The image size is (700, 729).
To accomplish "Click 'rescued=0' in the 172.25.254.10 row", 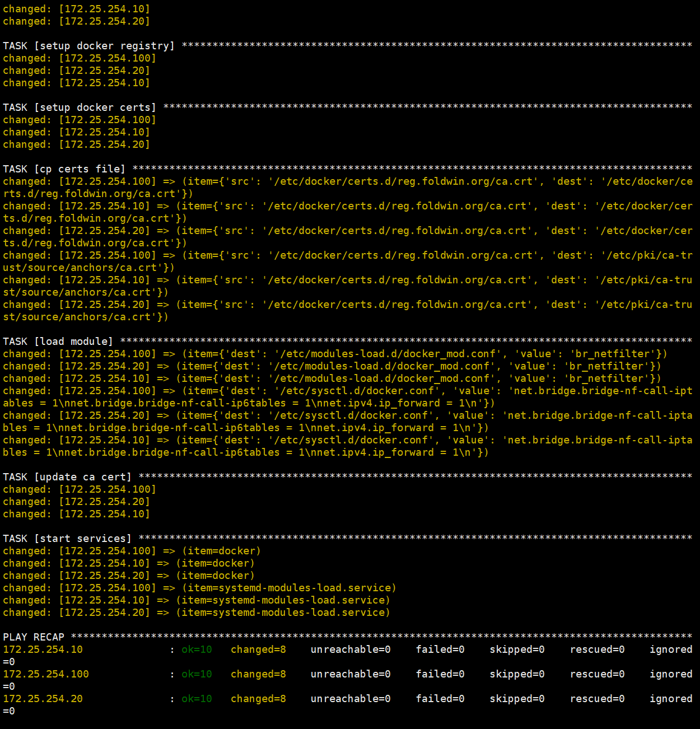I will click(597, 649).
